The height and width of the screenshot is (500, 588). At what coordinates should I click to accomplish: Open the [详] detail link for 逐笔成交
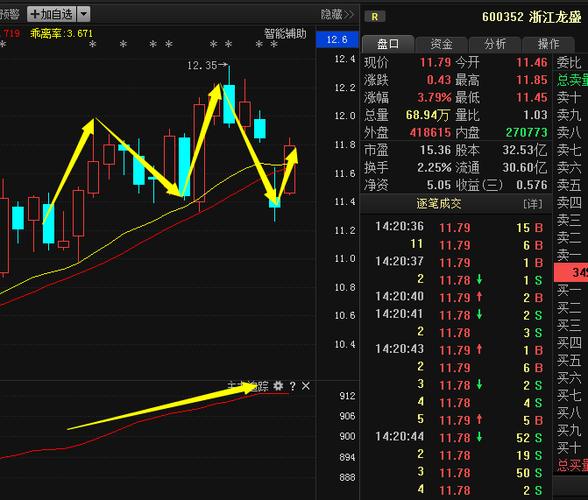coord(532,204)
